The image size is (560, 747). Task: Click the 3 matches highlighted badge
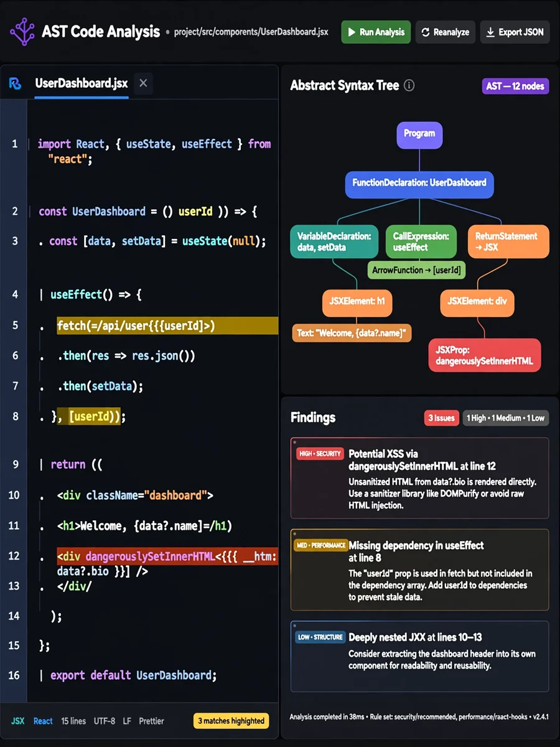tap(231, 721)
